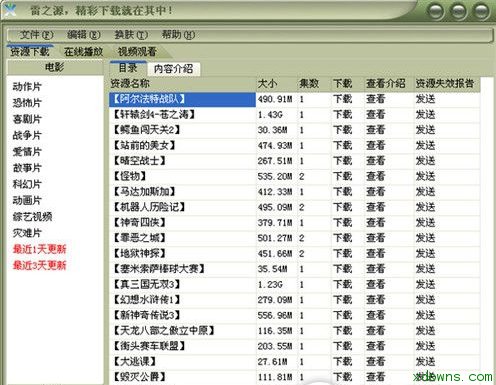Select the 【衔头赛车联盟】 entry

click(x=149, y=346)
